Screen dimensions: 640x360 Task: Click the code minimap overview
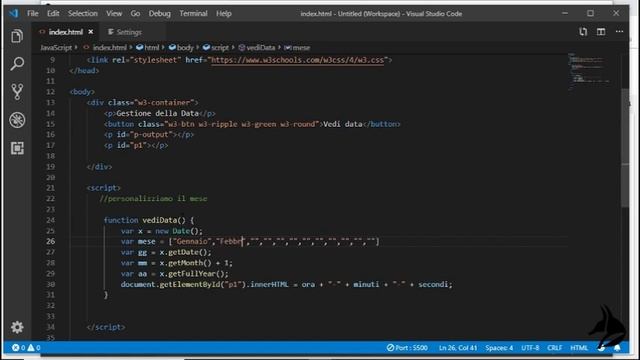(590, 71)
